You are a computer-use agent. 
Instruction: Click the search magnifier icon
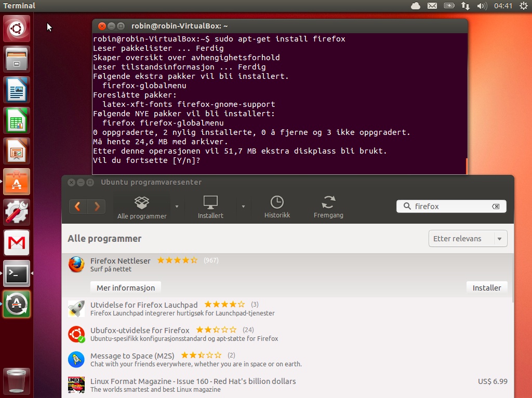[407, 206]
